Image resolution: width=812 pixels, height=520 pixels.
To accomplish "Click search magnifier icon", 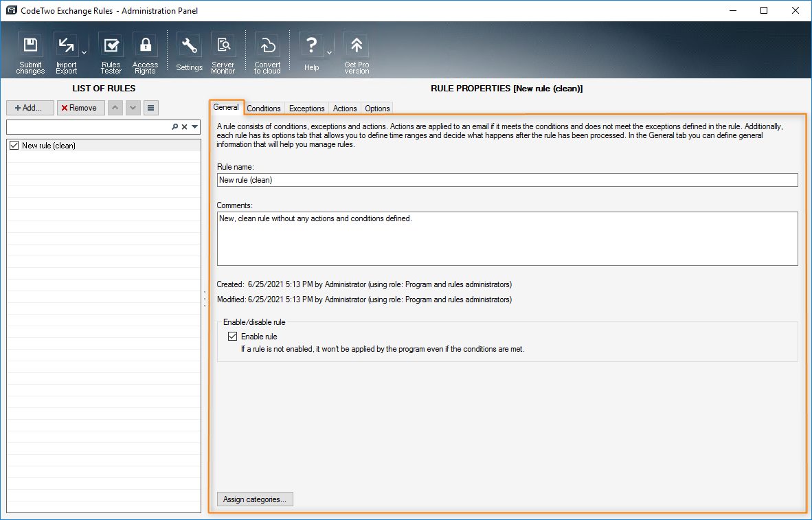I will coord(175,127).
